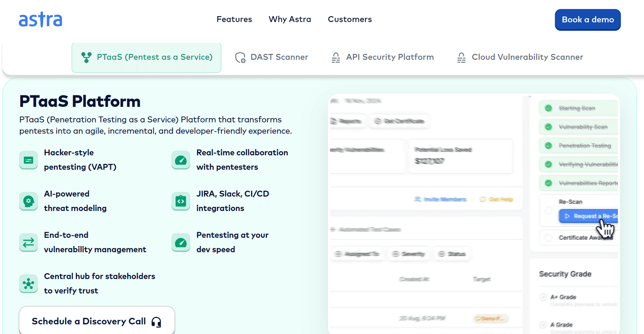The height and width of the screenshot is (334, 644).
Task: Open the Features menu
Action: [x=234, y=19]
